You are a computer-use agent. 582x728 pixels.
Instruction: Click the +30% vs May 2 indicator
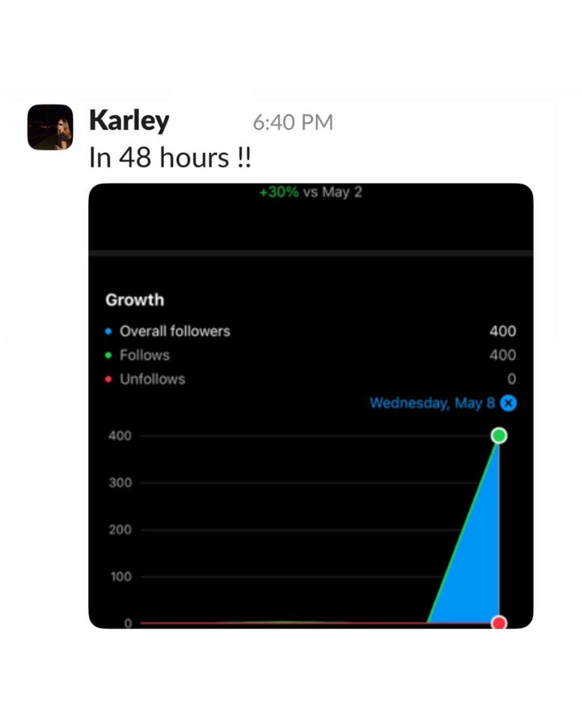coord(310,192)
